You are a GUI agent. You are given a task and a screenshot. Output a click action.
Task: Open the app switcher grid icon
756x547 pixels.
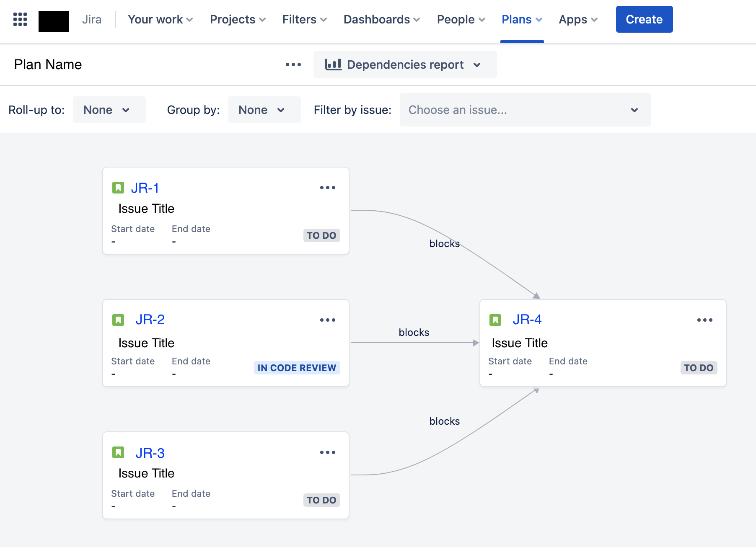(20, 19)
